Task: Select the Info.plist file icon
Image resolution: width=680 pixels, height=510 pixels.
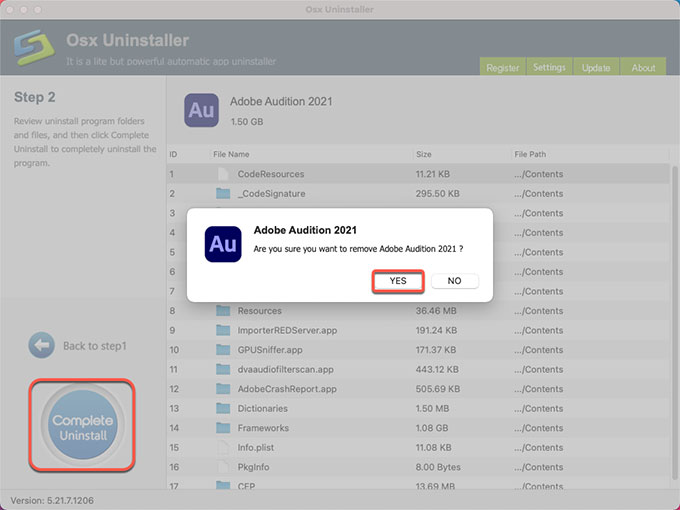Action: pos(223,447)
